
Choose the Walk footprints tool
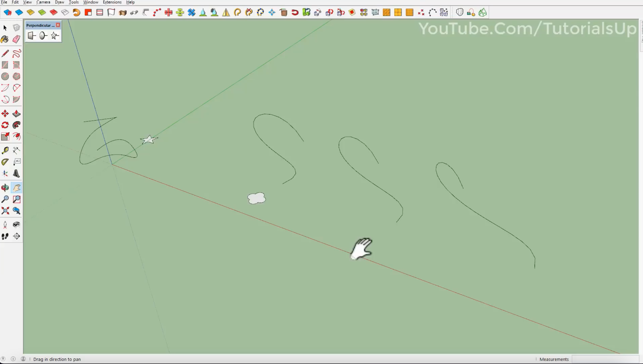click(5, 236)
